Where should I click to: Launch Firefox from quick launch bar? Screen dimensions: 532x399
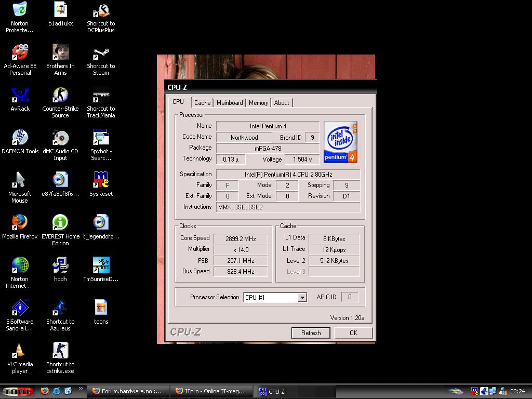[x=45, y=391]
